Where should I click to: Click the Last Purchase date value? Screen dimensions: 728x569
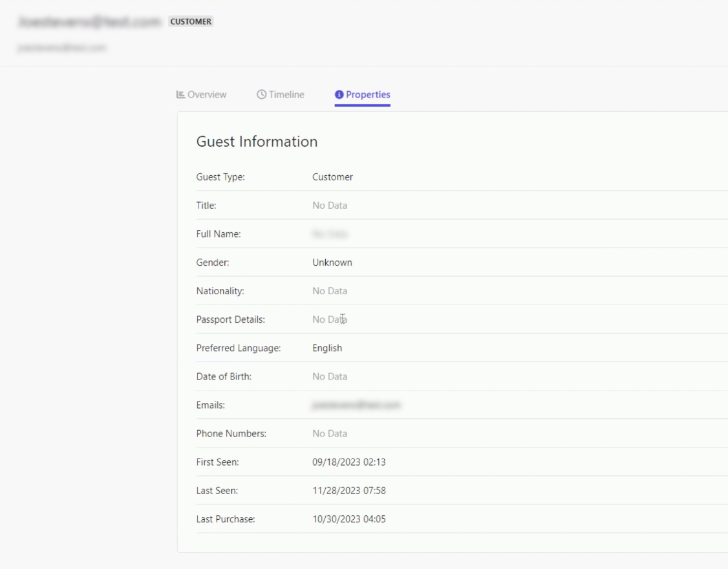tap(349, 519)
